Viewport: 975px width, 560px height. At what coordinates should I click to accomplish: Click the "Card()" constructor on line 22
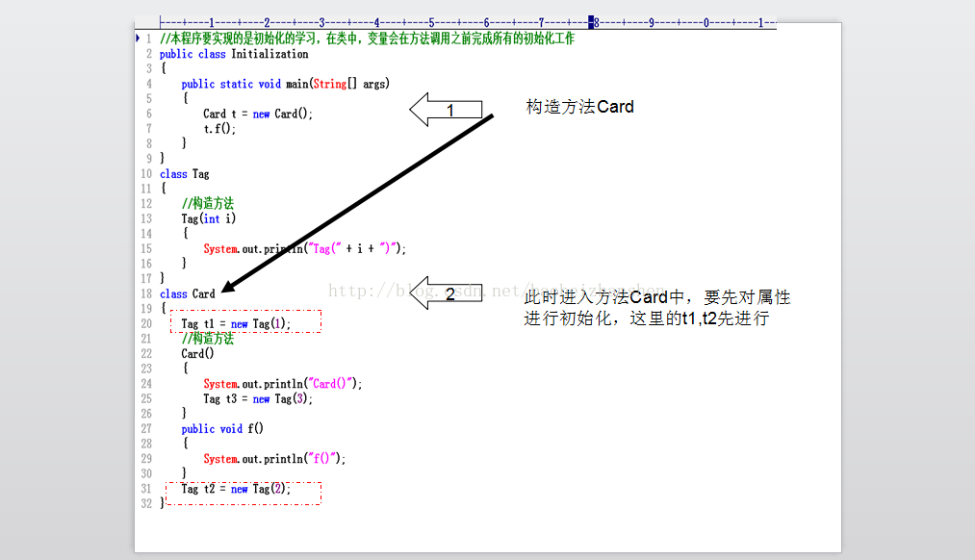(197, 354)
